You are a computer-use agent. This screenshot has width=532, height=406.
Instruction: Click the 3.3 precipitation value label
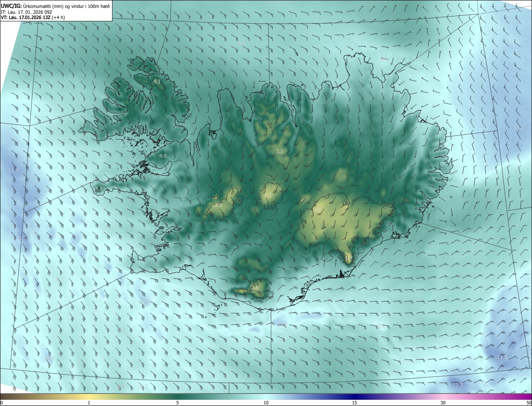click(279, 152)
